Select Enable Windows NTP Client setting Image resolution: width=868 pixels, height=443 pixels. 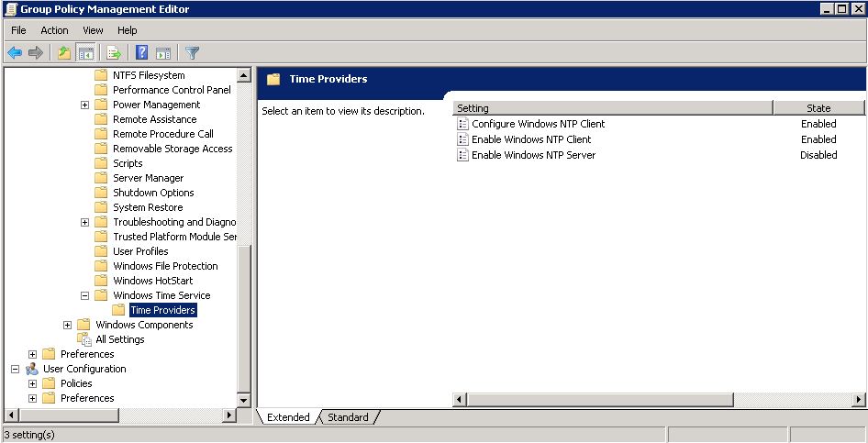[x=531, y=139]
